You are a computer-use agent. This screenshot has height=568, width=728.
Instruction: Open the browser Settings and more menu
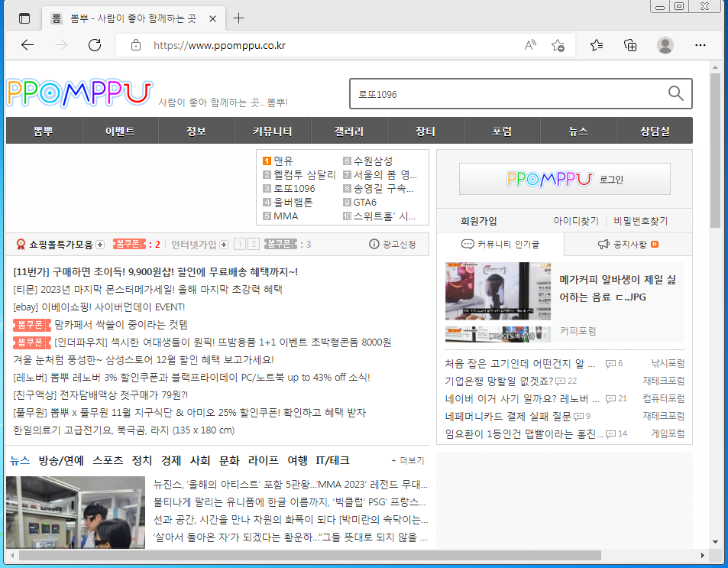click(x=700, y=45)
